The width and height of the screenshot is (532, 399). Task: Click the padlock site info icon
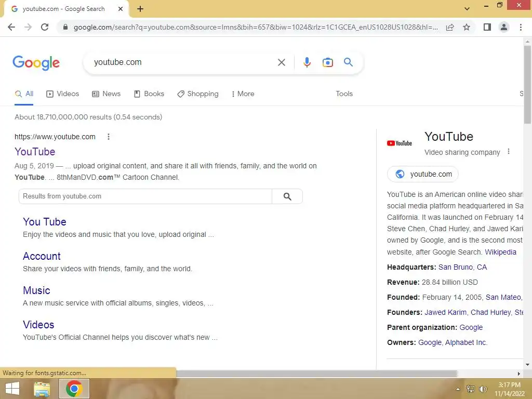(x=65, y=27)
